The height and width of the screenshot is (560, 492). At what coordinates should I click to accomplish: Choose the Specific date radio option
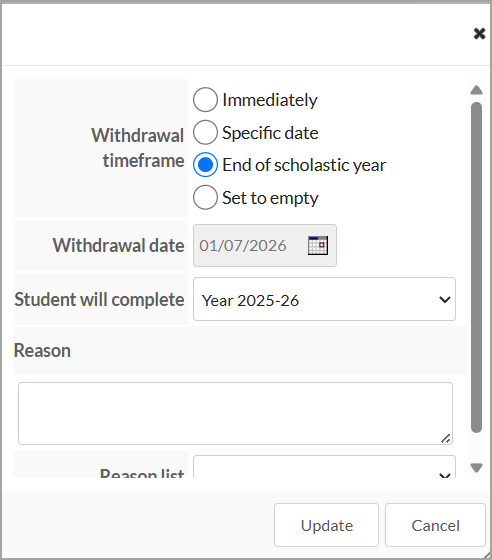click(x=205, y=132)
